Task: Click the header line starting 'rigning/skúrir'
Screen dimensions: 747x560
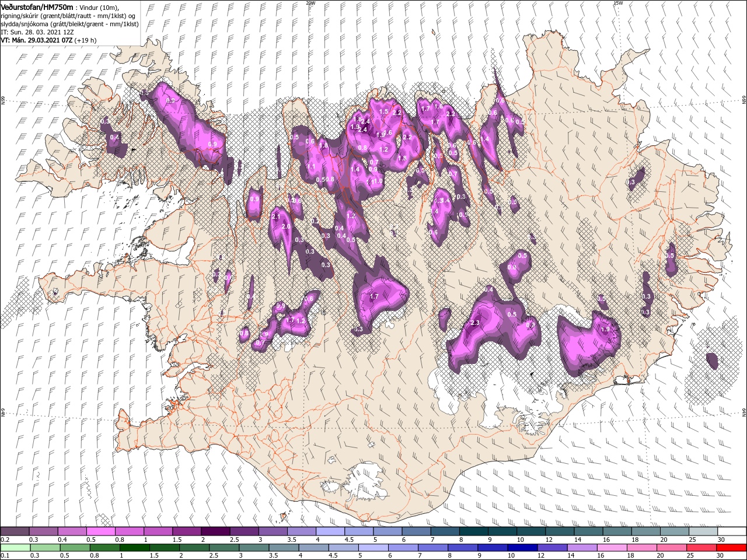Action: click(x=68, y=15)
